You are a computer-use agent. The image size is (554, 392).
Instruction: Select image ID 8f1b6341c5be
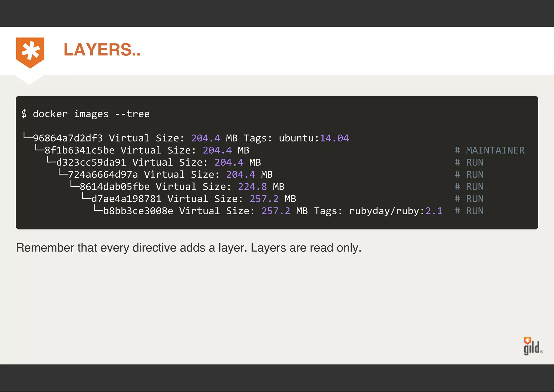(80, 150)
